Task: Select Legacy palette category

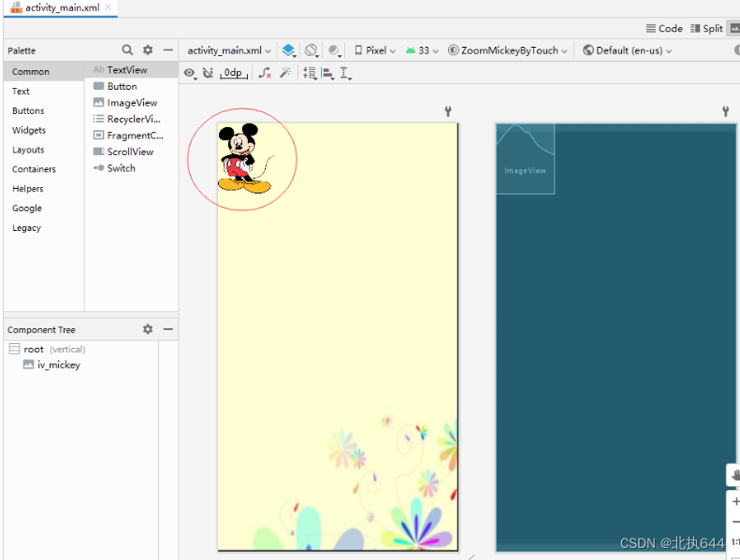Action: coord(44,228)
